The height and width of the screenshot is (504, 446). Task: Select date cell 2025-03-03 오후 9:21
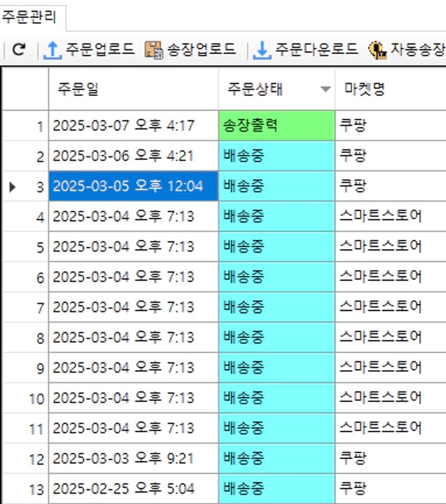(x=133, y=458)
